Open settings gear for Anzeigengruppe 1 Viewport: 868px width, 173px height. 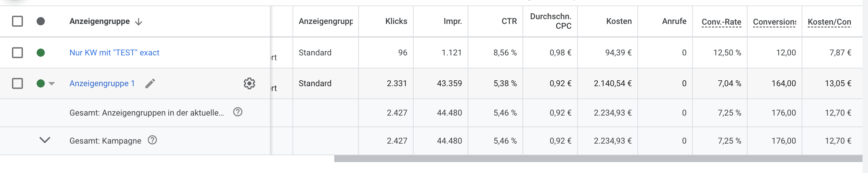249,83
